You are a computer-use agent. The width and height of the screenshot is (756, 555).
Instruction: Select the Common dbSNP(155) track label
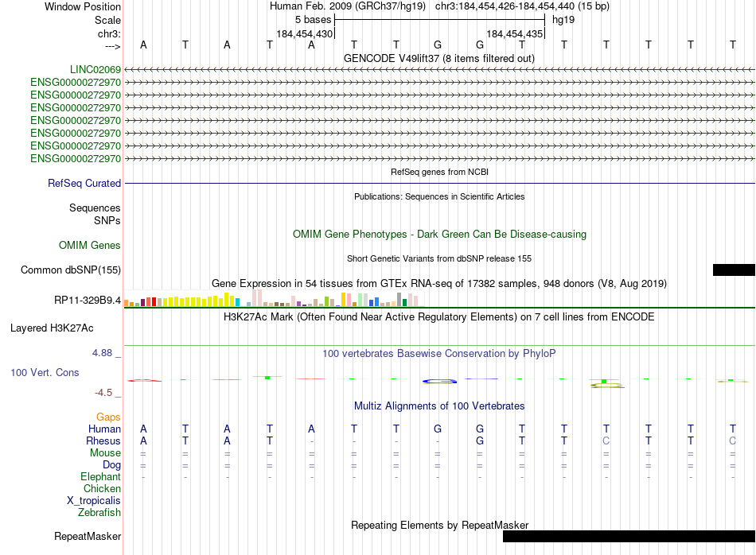click(70, 270)
